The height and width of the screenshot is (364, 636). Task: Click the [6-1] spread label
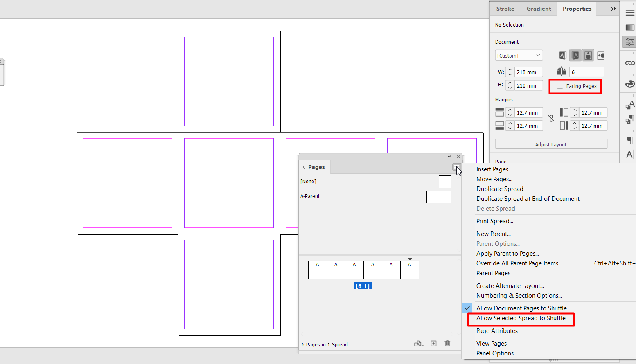point(363,286)
